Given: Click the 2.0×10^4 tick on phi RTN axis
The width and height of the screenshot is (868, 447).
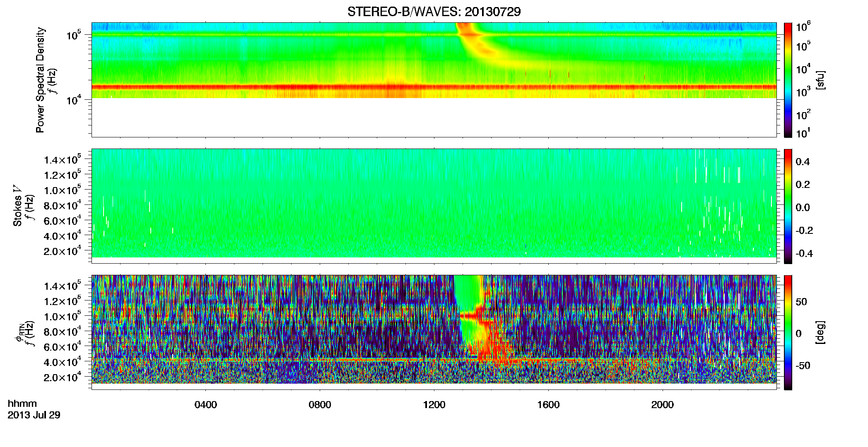Looking at the screenshot, I should click(x=62, y=377).
